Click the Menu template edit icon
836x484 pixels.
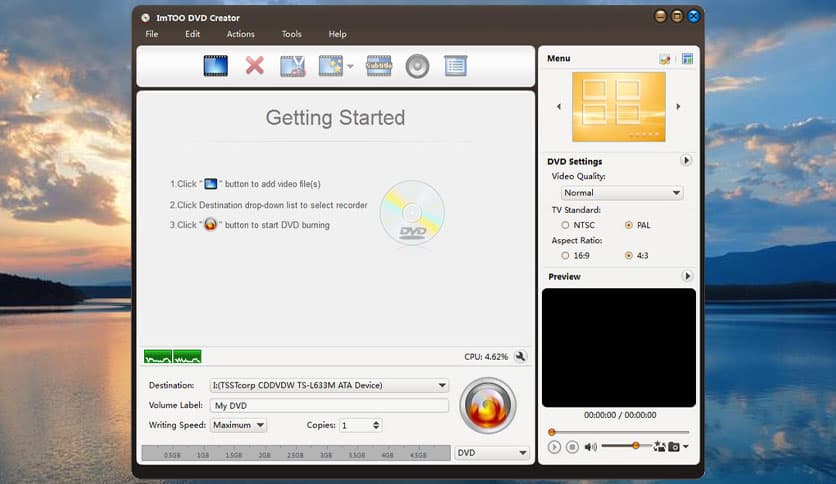coord(664,59)
